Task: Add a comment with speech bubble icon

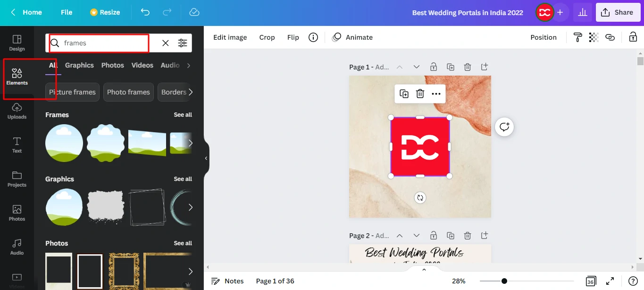Action: click(504, 127)
